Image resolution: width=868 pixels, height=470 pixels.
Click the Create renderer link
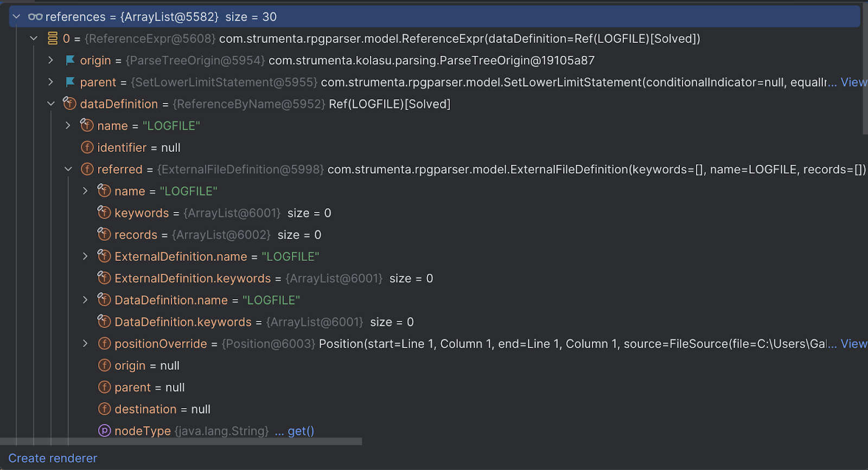[53, 458]
